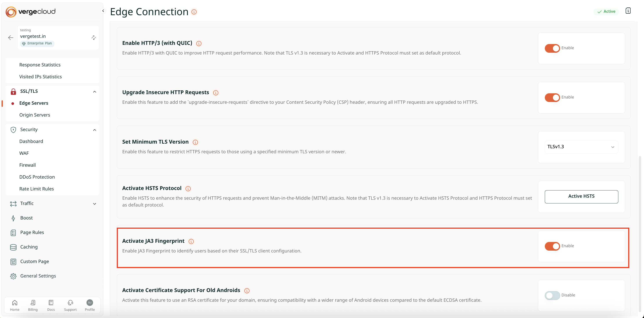Viewport: 644px width, 318px height.
Task: Open Origin Servers in the sidebar
Action: [34, 115]
